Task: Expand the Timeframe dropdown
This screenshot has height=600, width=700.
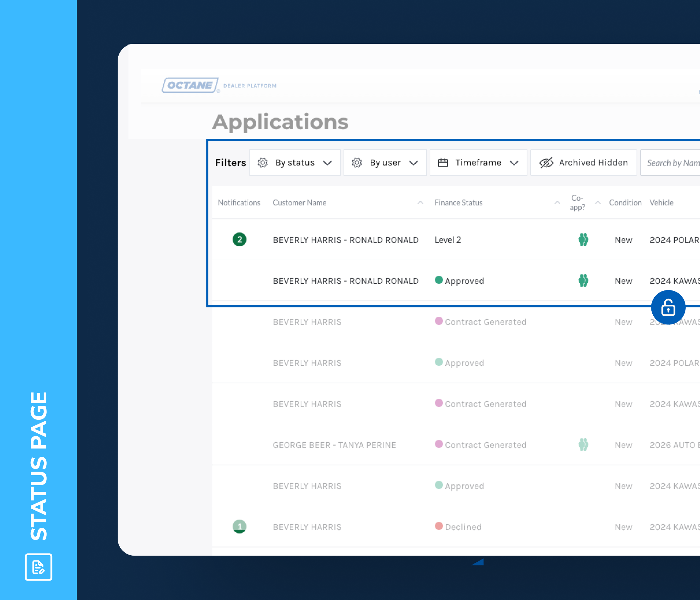Action: pos(515,163)
